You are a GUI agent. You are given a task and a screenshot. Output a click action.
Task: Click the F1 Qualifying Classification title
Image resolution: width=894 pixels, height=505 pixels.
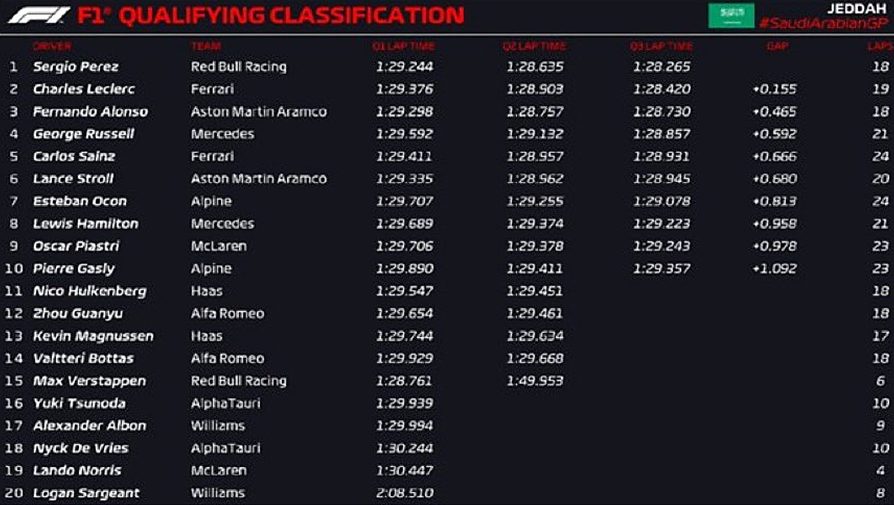[270, 16]
